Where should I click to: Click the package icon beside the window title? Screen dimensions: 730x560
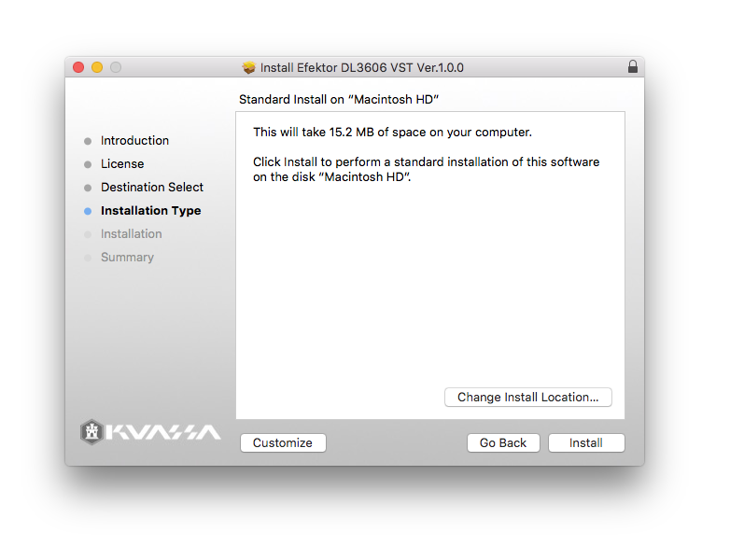(x=248, y=67)
